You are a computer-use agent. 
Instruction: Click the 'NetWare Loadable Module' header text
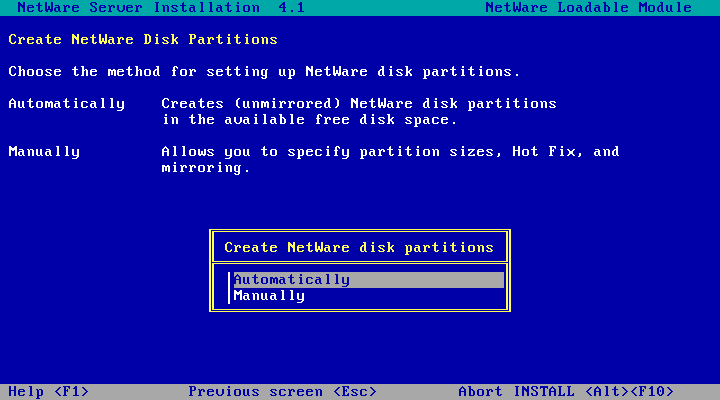click(588, 7)
